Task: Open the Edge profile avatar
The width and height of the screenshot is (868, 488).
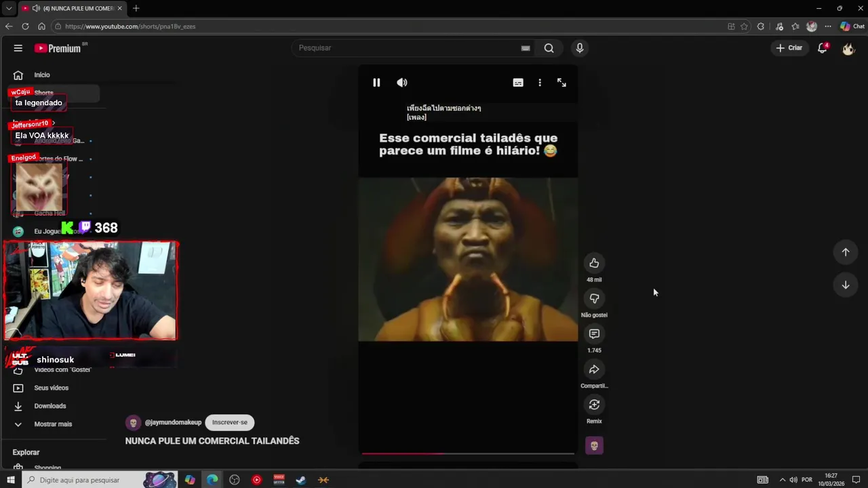Action: 812,26
